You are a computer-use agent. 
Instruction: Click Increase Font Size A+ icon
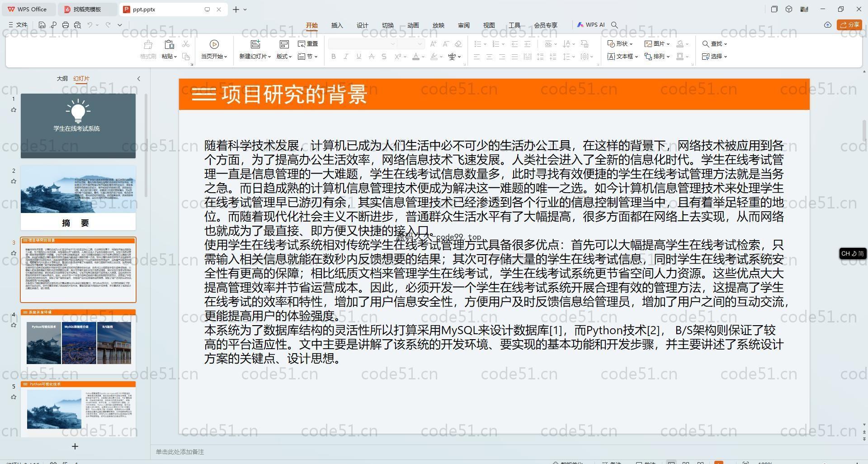click(x=433, y=44)
